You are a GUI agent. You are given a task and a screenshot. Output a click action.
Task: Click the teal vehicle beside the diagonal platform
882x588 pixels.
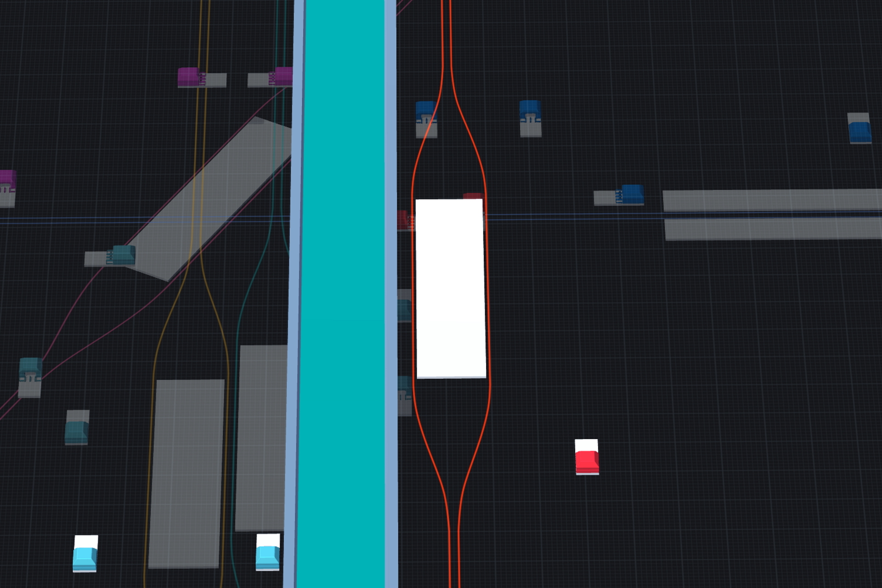123,255
